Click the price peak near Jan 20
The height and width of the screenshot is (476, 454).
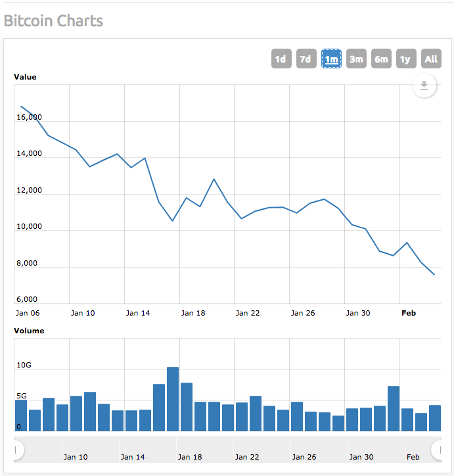(x=214, y=179)
